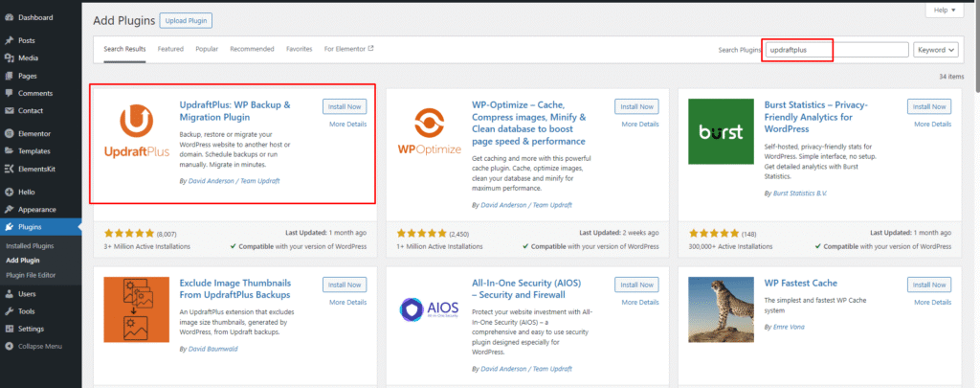Viewport: 980px width, 388px height.
Task: Switch to the Featured tab
Action: click(170, 49)
